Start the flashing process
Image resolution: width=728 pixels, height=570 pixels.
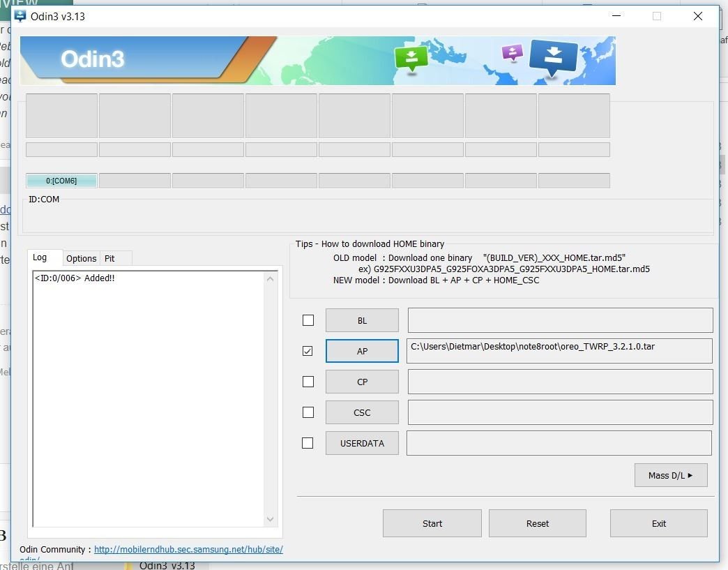(x=432, y=523)
